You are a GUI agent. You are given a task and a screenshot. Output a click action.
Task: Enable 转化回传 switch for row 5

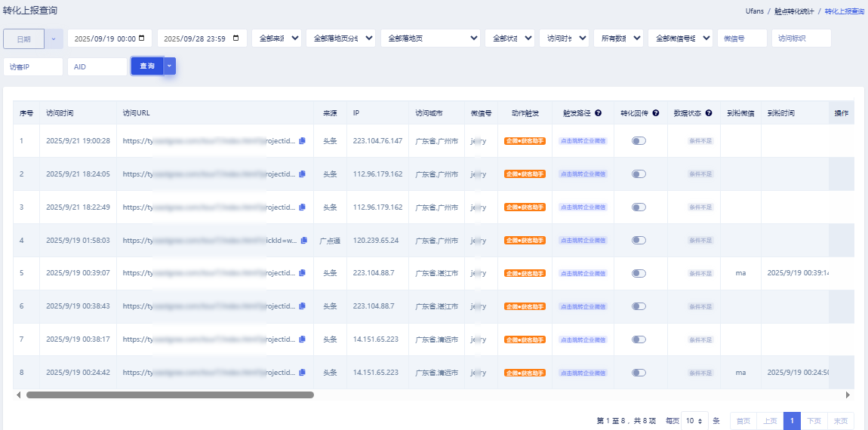click(639, 273)
